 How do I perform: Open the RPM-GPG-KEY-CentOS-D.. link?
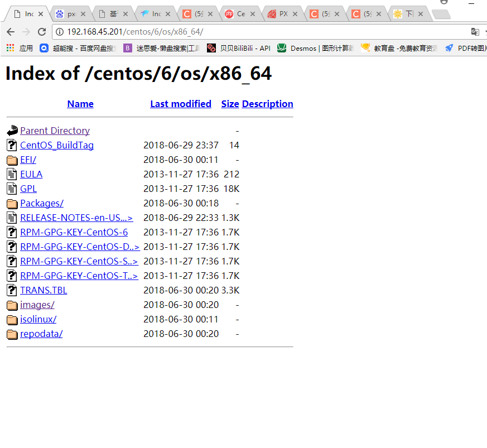point(80,247)
